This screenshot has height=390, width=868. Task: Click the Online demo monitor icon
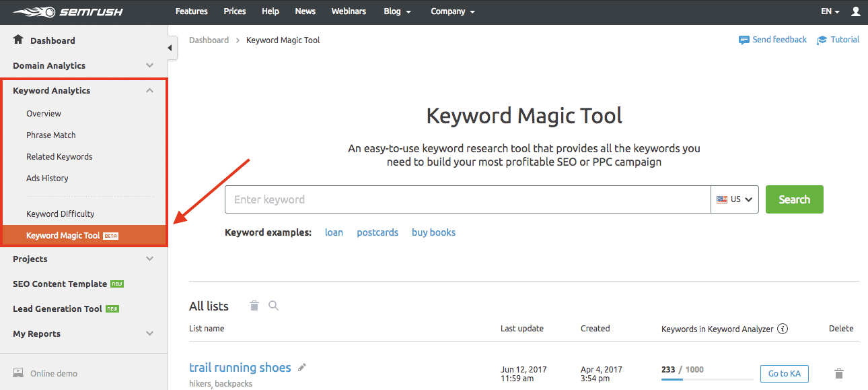pyautogui.click(x=18, y=373)
